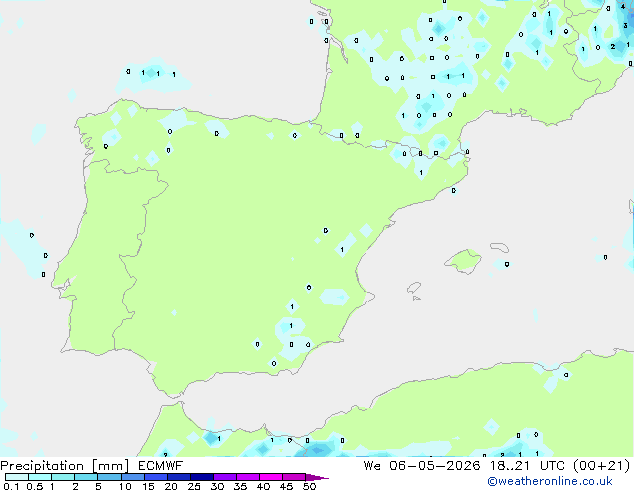The image size is (634, 490).
Task: Click the 5–10 mm legend color box
Action: [109, 477]
